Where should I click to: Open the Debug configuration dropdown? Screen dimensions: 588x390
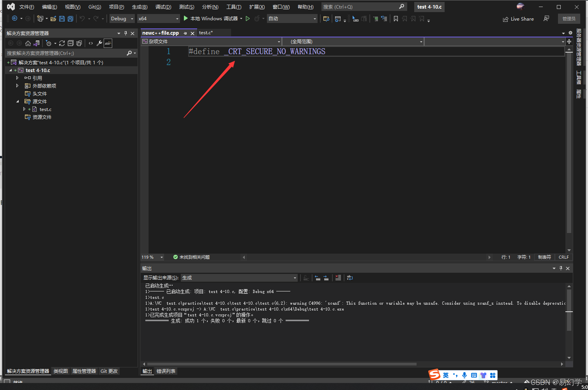pos(122,18)
